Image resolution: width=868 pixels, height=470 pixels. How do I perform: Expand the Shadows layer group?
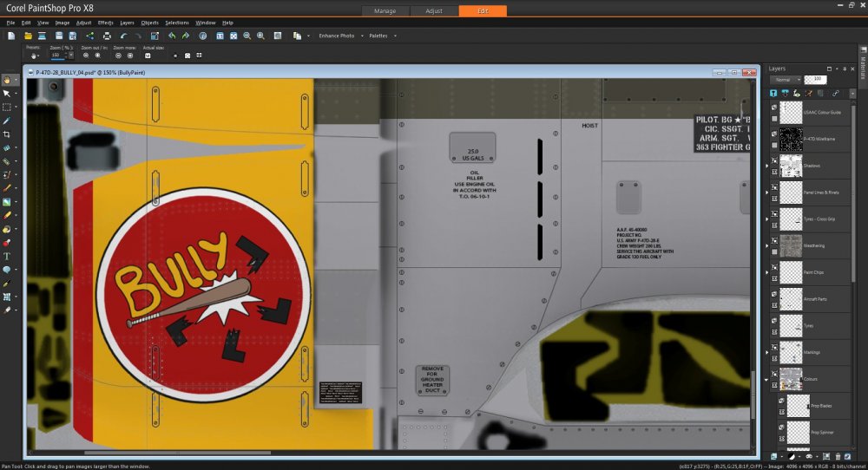(767, 166)
